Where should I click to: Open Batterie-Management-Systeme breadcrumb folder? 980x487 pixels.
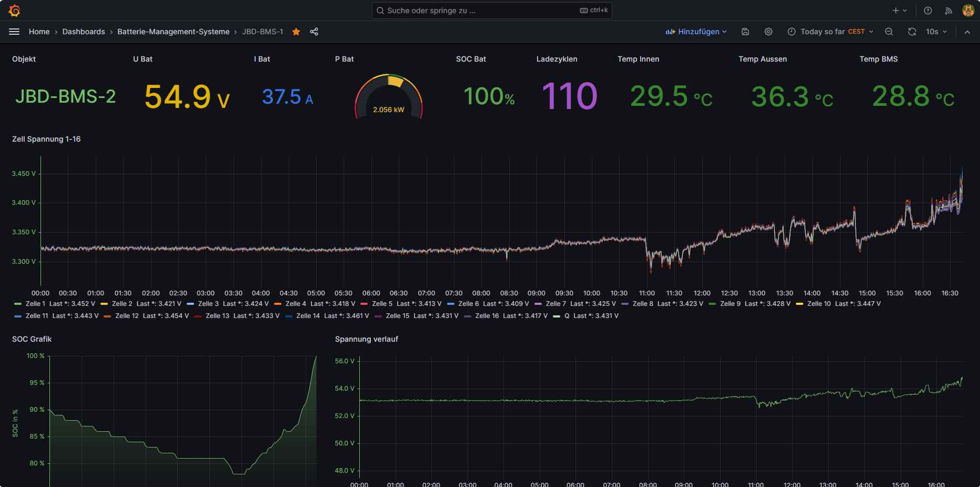point(173,32)
